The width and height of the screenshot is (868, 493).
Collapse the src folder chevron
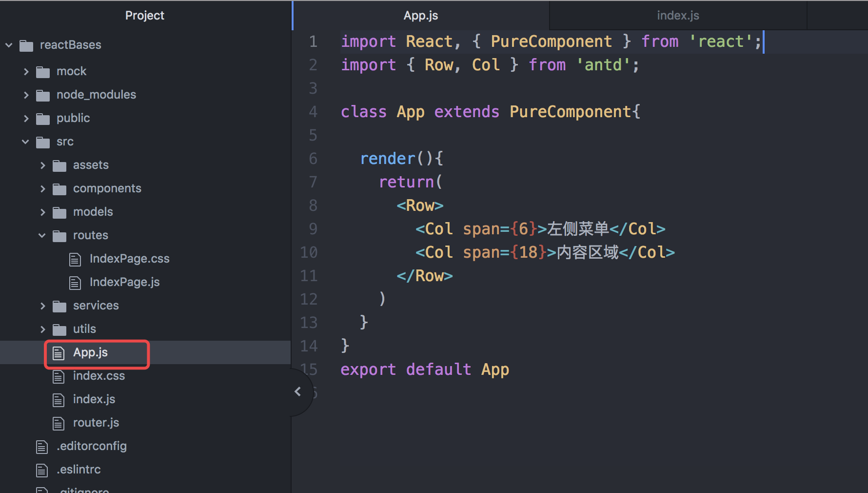(25, 142)
